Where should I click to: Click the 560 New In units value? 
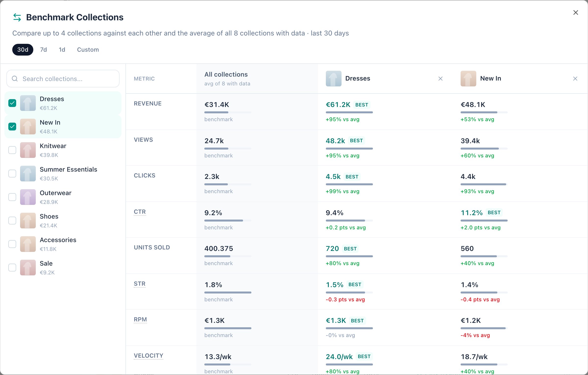(x=467, y=248)
